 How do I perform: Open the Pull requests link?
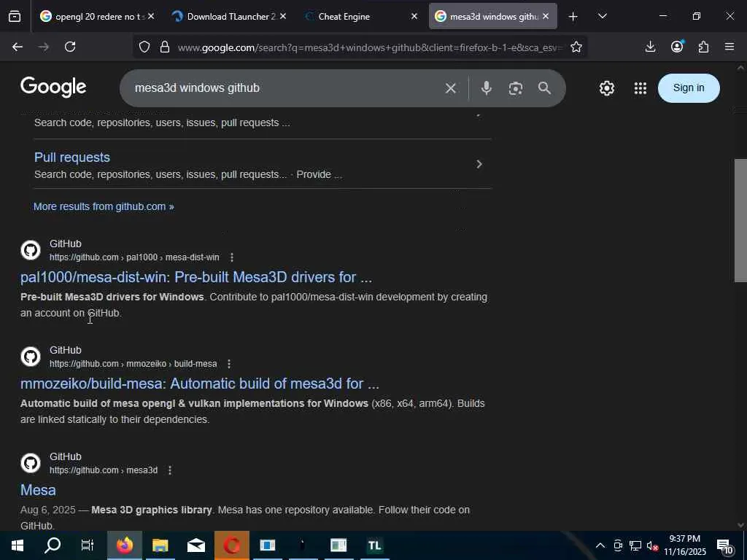[x=72, y=157]
